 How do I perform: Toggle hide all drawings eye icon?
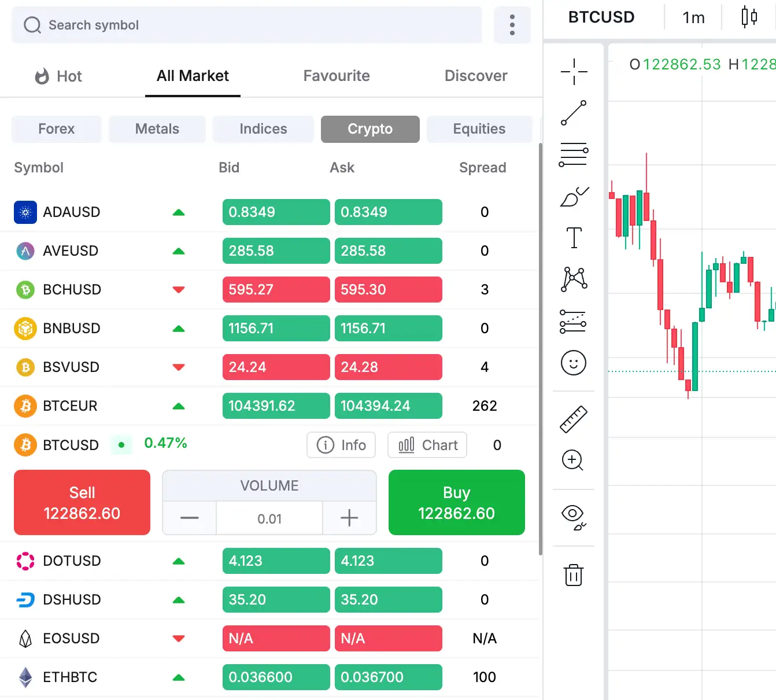(574, 516)
